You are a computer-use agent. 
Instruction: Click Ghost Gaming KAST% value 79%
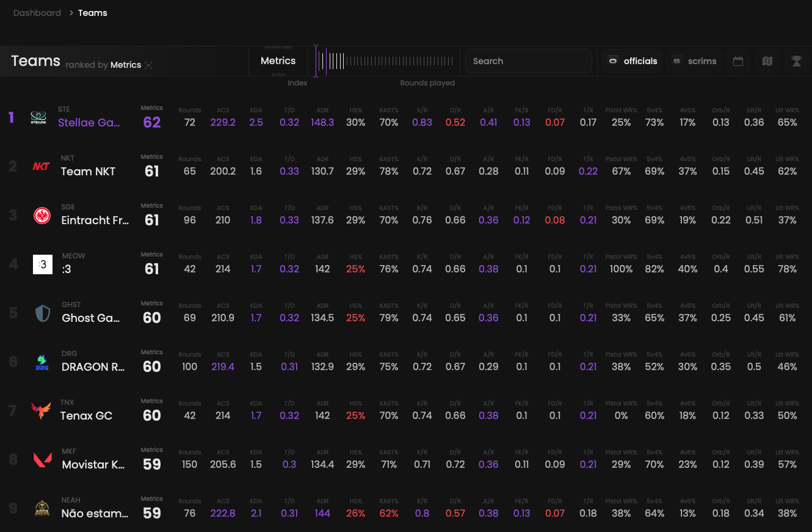click(x=389, y=318)
